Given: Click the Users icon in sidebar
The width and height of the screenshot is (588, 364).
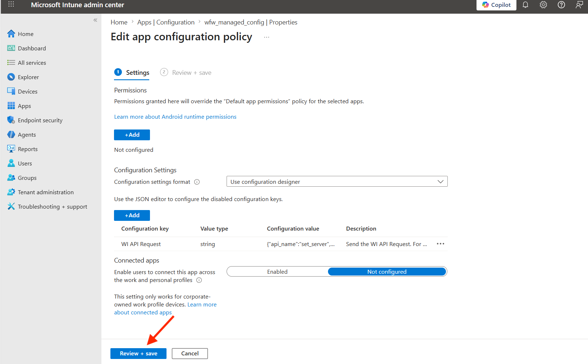Looking at the screenshot, I should [11, 163].
